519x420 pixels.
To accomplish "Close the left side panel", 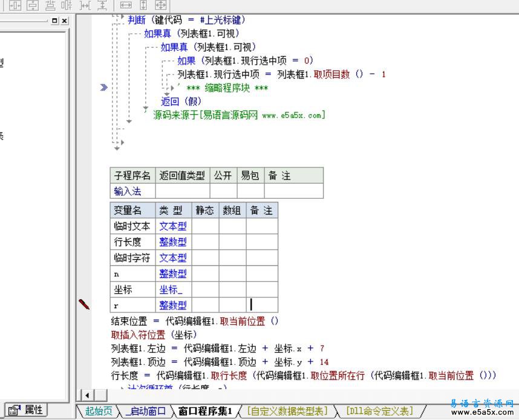I will click(65, 21).
